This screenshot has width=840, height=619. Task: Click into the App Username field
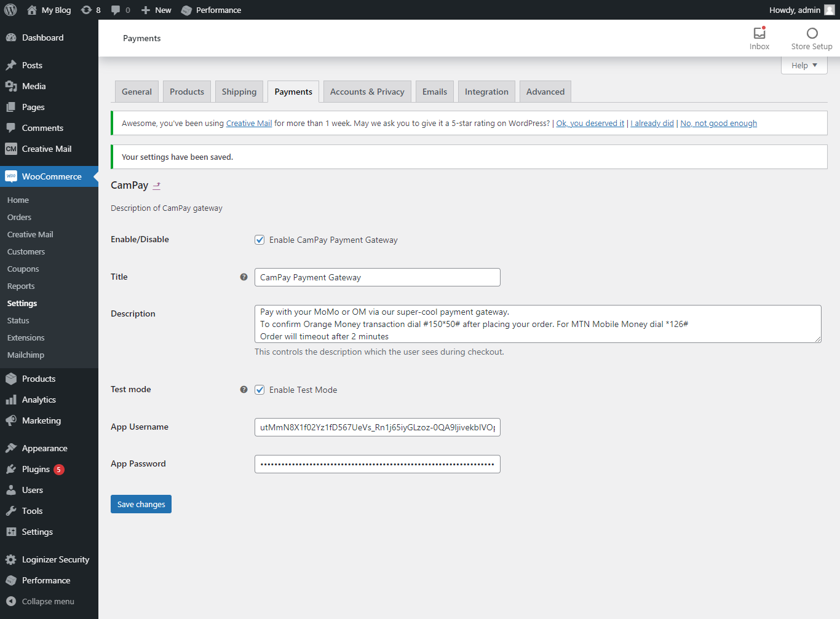point(378,427)
